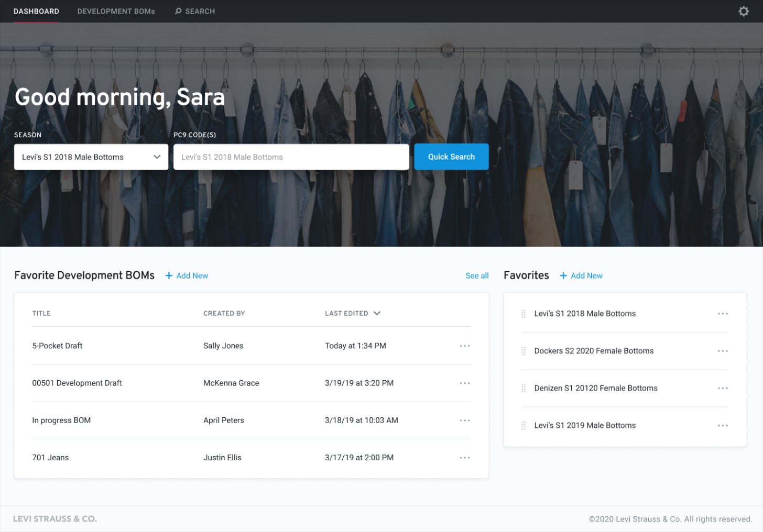Open the Development BOMs tab
The height and width of the screenshot is (532, 763).
pos(116,11)
